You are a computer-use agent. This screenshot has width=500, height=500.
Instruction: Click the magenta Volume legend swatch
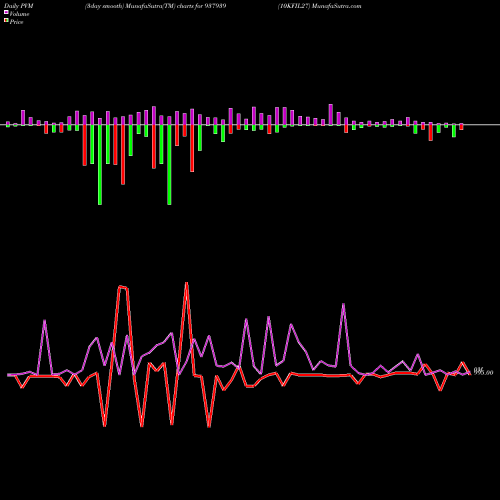pyautogui.click(x=6, y=13)
